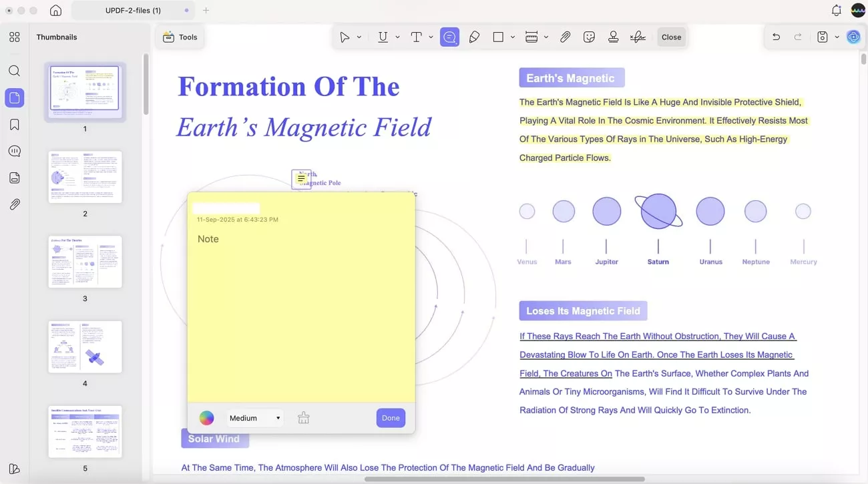
Task: Select page 3 thumbnail
Action: [85, 262]
